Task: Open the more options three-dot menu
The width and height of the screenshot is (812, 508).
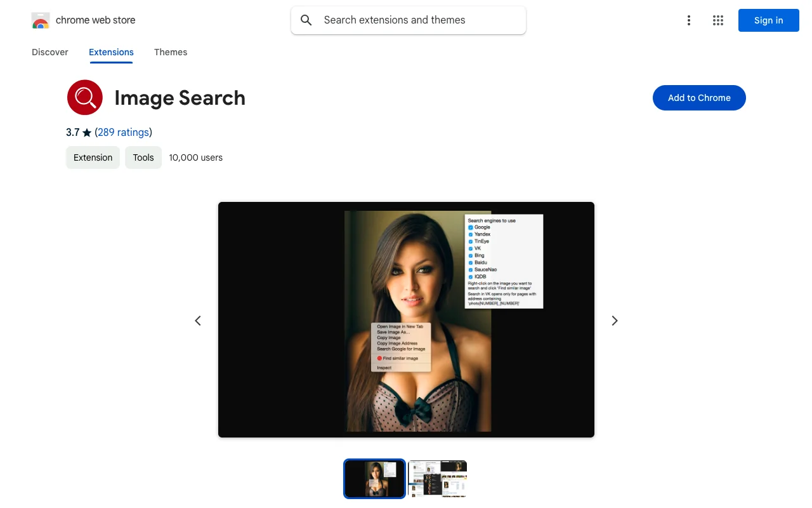Action: [x=689, y=20]
